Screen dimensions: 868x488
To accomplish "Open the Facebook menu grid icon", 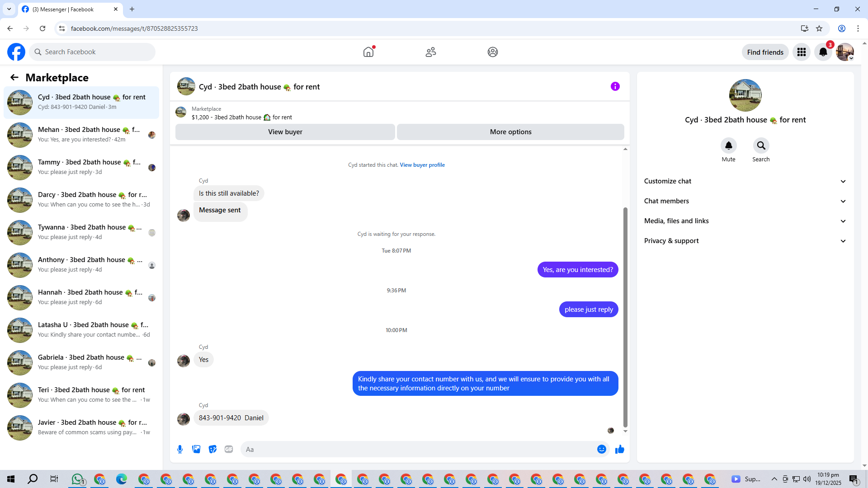I will coord(801,52).
